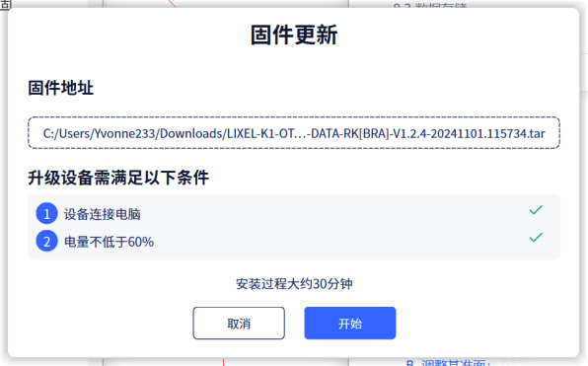
Task: Click the note 安装过程大约30分钟
Action: 294,284
